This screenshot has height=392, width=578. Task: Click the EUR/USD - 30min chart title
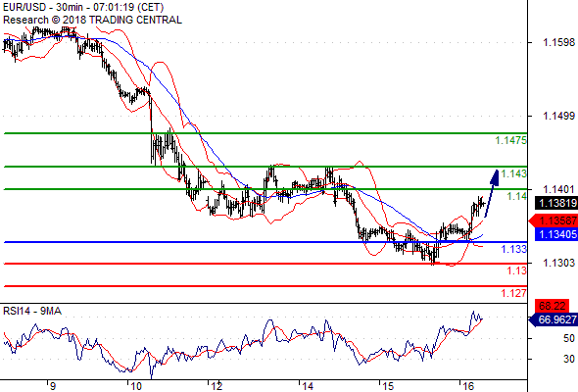click(83, 7)
